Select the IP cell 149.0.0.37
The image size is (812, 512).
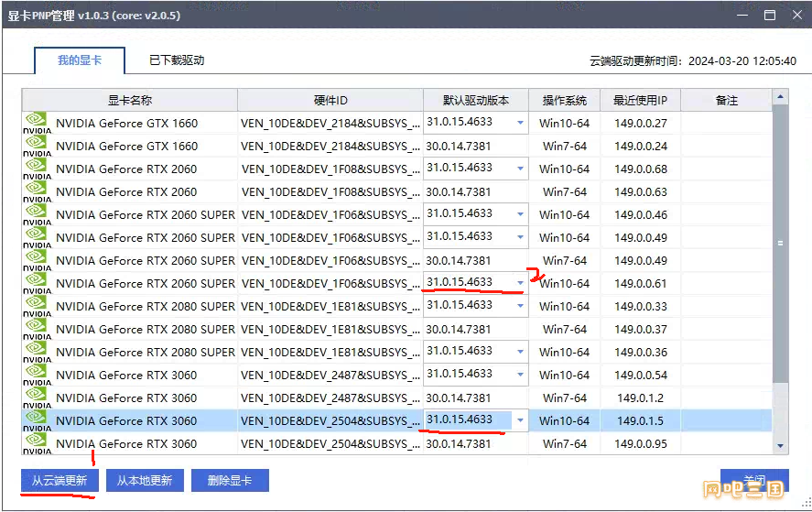pos(641,329)
